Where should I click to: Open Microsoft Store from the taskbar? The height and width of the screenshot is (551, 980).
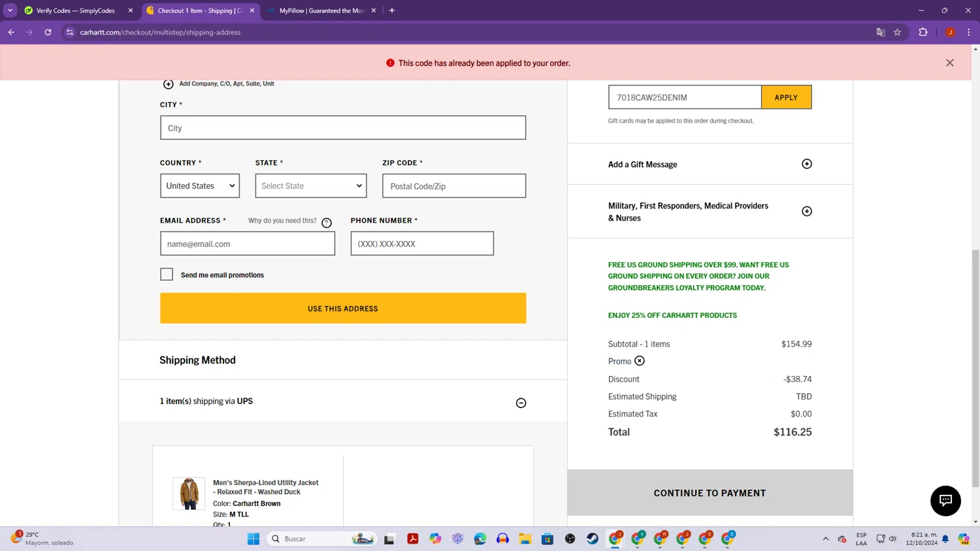click(x=547, y=539)
